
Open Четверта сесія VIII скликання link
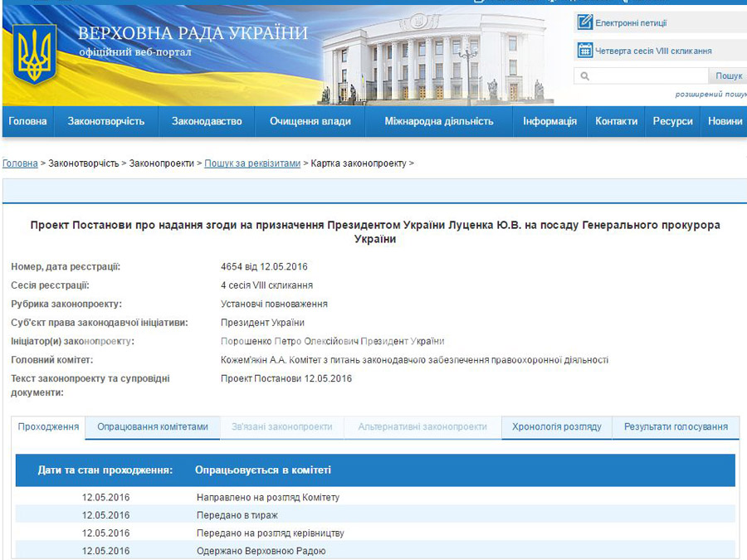point(653,51)
